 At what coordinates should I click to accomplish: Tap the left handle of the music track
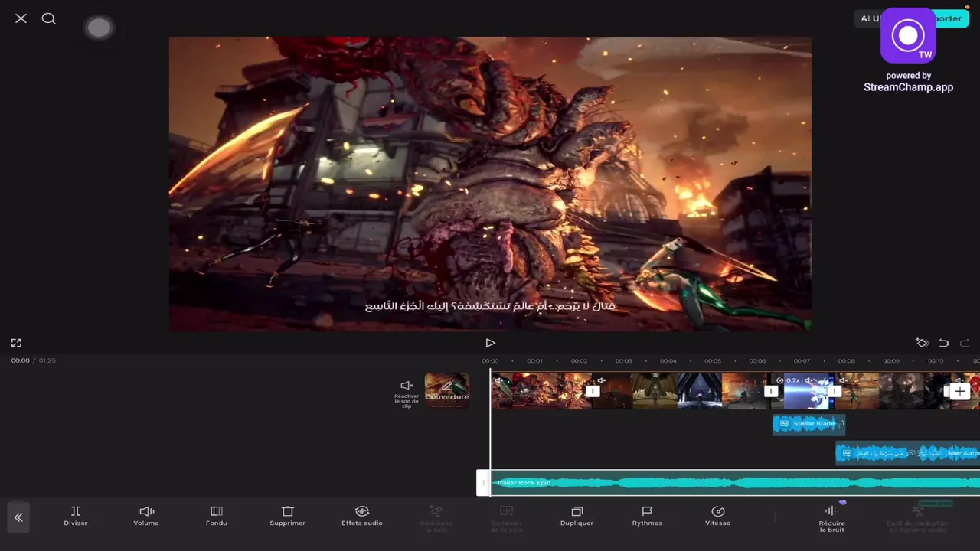[483, 483]
